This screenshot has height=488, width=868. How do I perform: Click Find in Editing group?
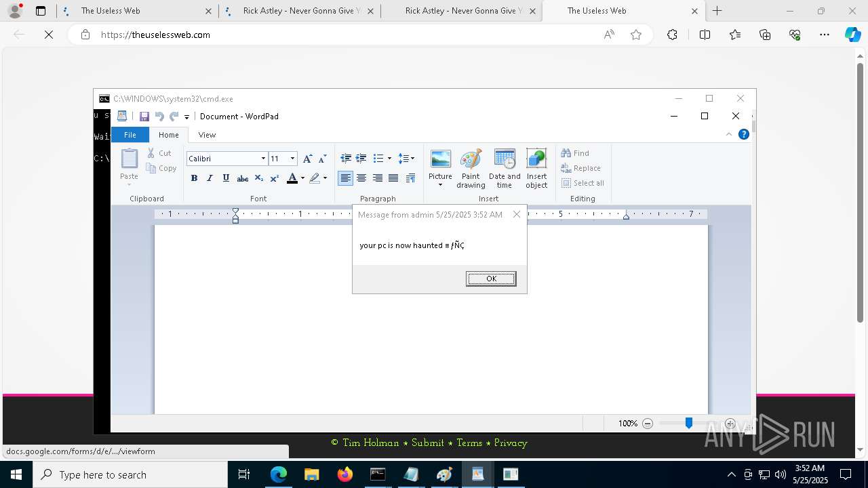[575, 153]
